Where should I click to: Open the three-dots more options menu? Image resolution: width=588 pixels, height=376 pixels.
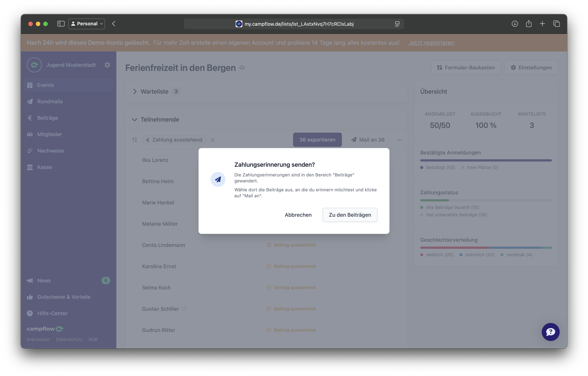[x=399, y=140]
